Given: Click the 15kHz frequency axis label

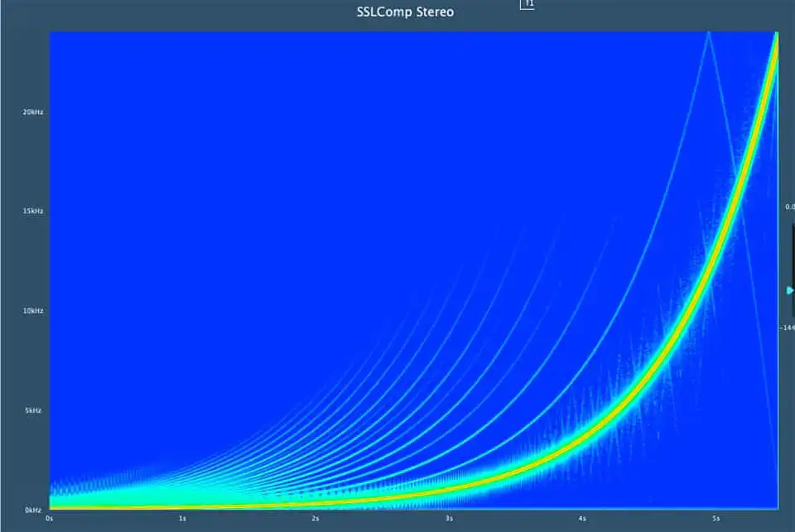Looking at the screenshot, I should pos(32,211).
